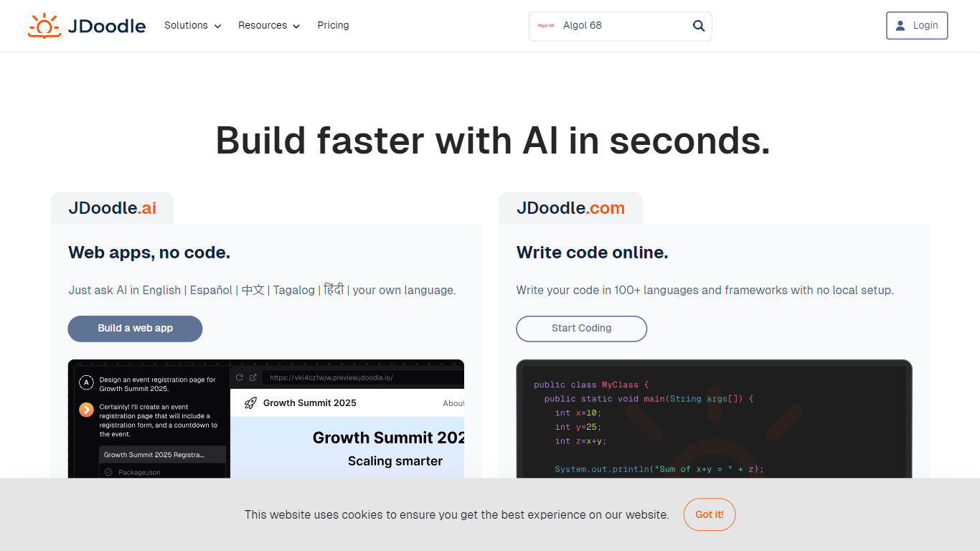Switch to the JDoodle.ai tab
This screenshot has height=551, width=980.
112,207
